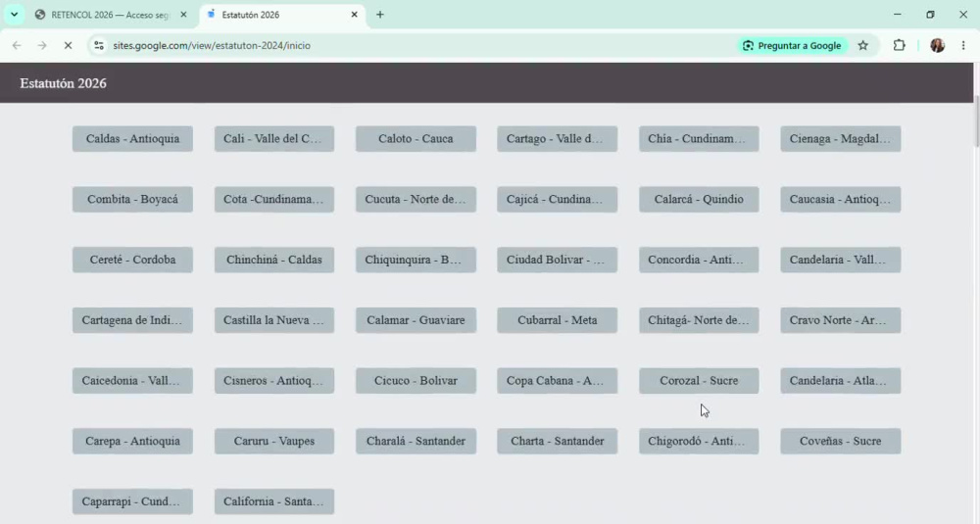Open the Chrome profile avatar

coord(937,46)
